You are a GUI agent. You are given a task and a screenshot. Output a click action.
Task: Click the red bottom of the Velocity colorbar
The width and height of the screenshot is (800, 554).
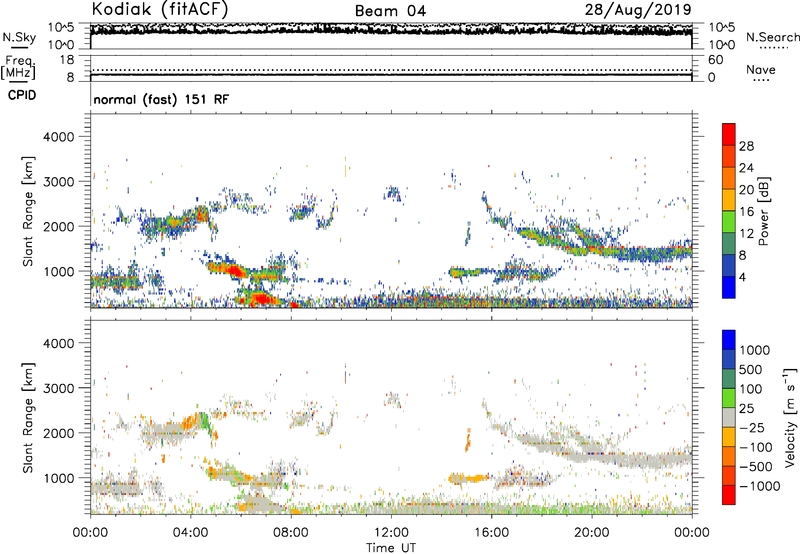[x=729, y=495]
